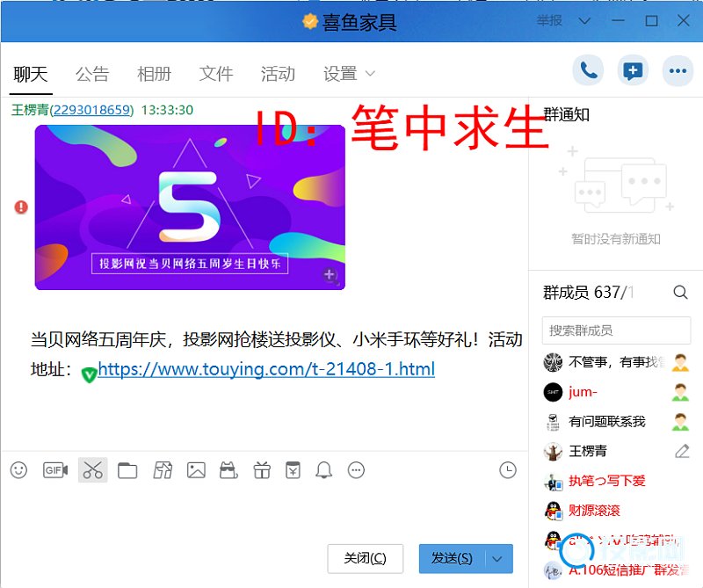The width and height of the screenshot is (703, 588).
Task: Open the touying.com activity link
Action: click(266, 369)
